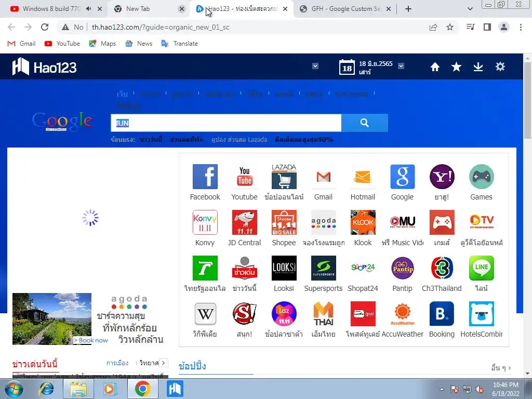This screenshot has width=532, height=399.
Task: Open the Chrome three-dot menu
Action: (521, 27)
